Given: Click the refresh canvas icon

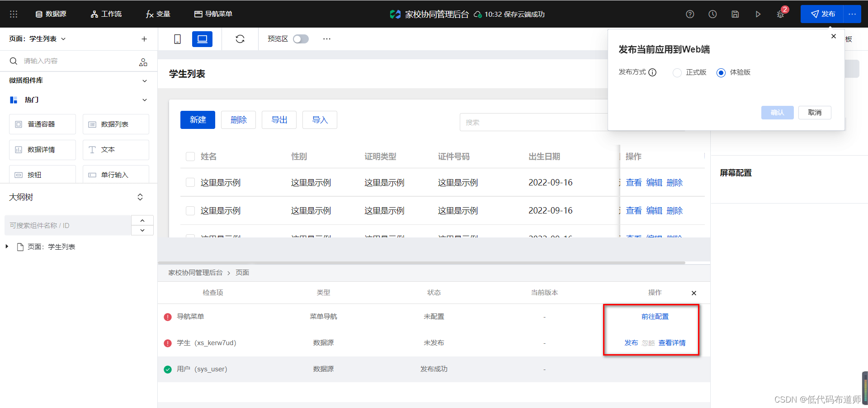Looking at the screenshot, I should point(240,39).
